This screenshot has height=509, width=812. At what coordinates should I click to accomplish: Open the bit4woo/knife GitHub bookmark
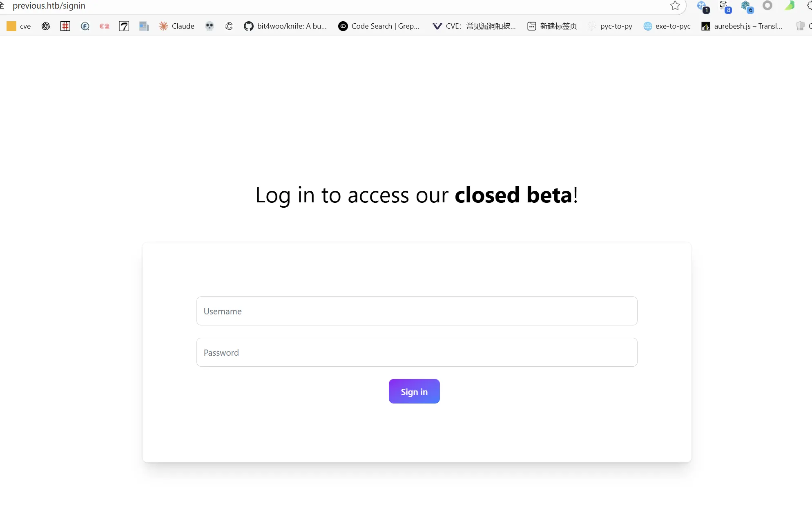[286, 26]
